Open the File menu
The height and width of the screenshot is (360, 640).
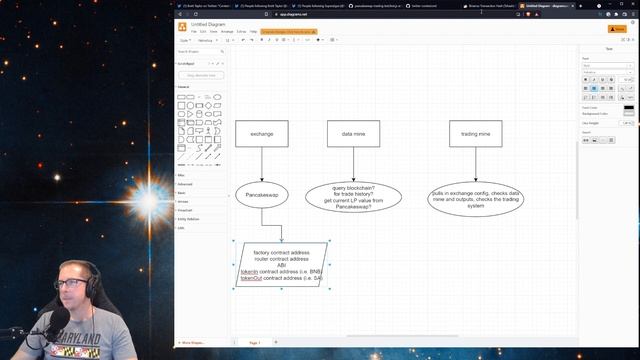(194, 32)
